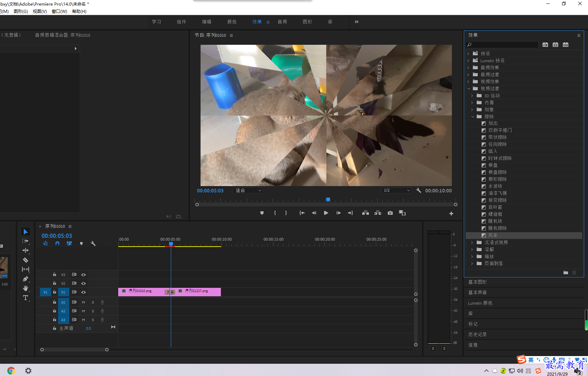Screen dimensions: 588x376
Task: Open the 基本图形 panel
Action: (477, 282)
